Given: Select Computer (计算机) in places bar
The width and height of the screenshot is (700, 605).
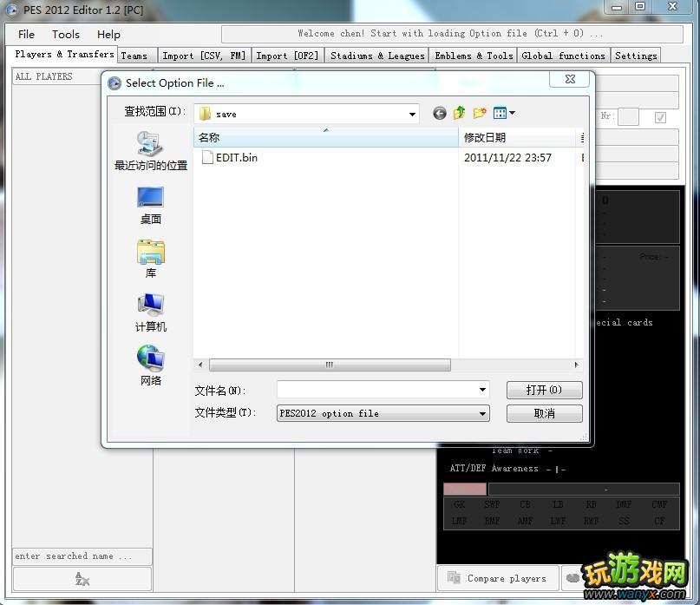Looking at the screenshot, I should 150,312.
